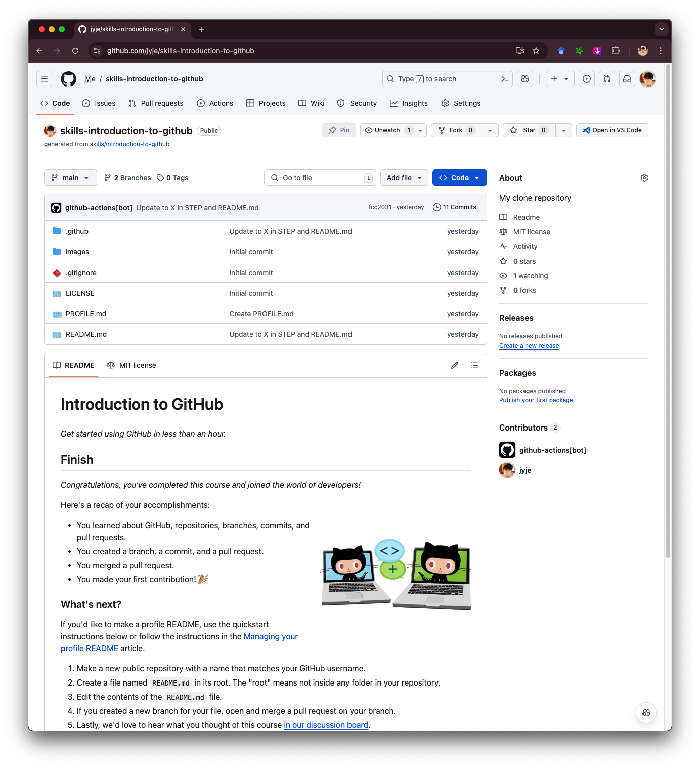Open the Copilot icon in header
This screenshot has width=700, height=768.
point(525,79)
